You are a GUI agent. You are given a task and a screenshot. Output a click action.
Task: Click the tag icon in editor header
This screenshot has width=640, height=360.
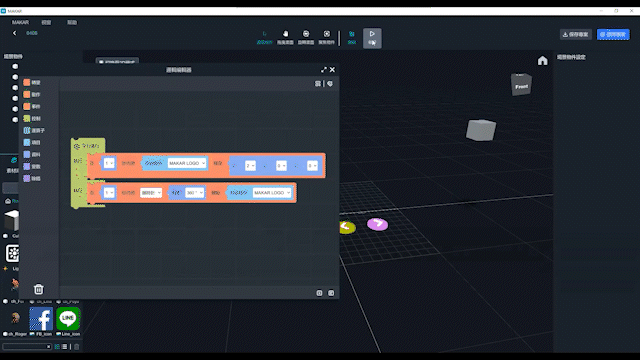click(x=330, y=84)
